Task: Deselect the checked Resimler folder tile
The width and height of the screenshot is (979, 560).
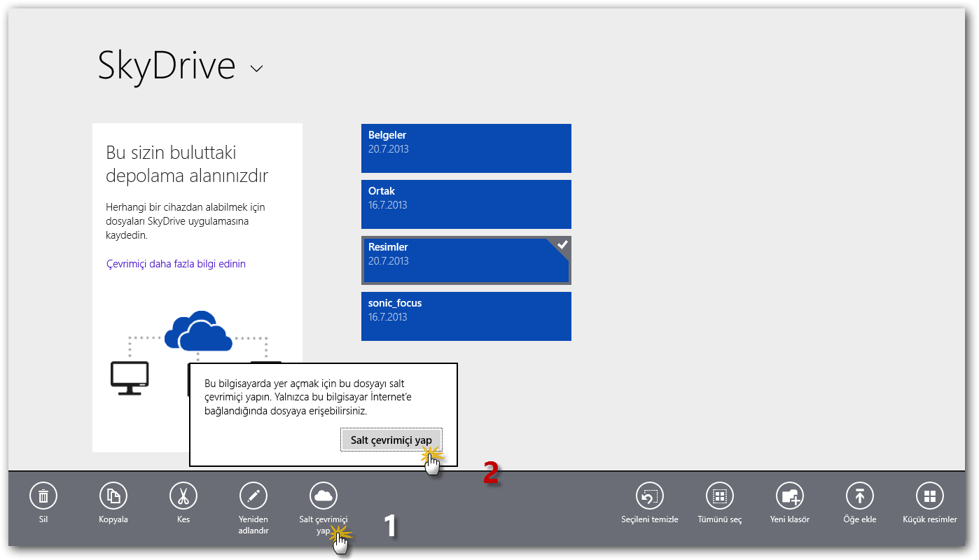Action: [466, 260]
